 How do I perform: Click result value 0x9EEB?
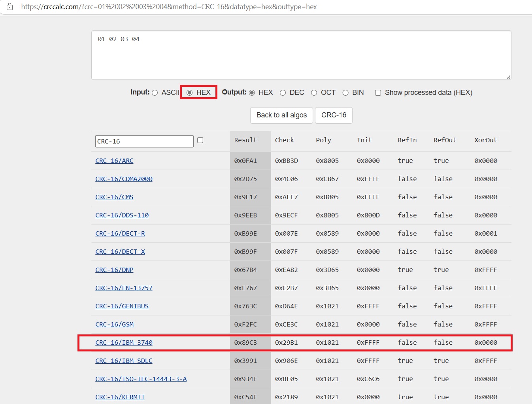click(245, 215)
